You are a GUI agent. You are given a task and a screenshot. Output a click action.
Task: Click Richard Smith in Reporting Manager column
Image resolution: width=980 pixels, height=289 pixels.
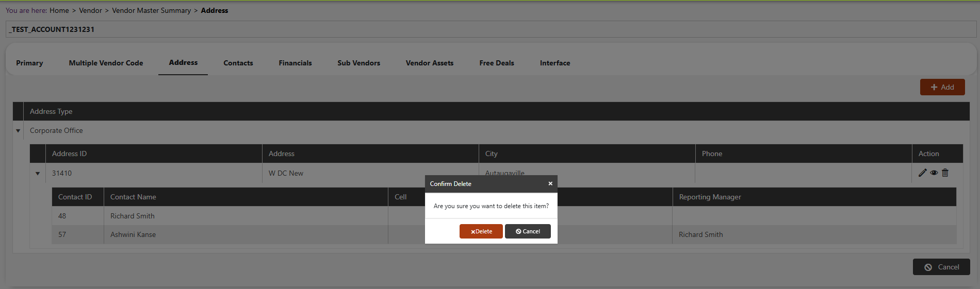[x=701, y=234]
